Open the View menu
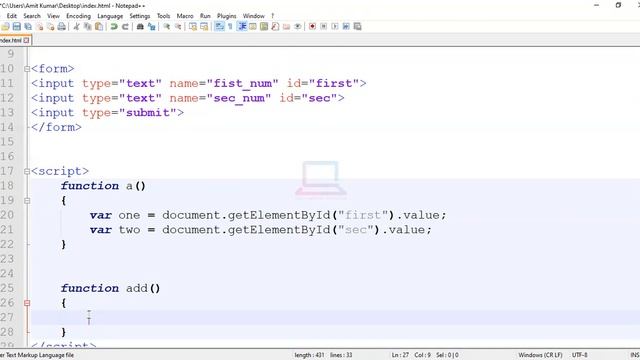 click(53, 16)
